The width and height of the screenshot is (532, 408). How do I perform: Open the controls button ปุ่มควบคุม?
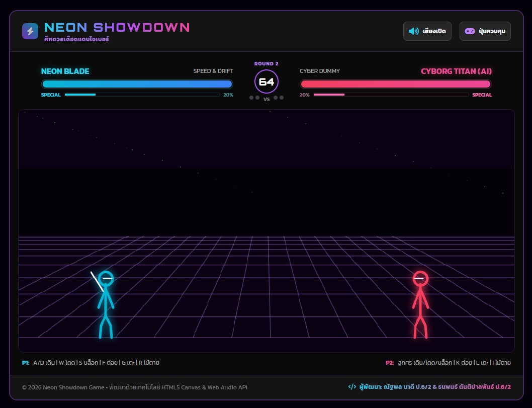tap(485, 31)
